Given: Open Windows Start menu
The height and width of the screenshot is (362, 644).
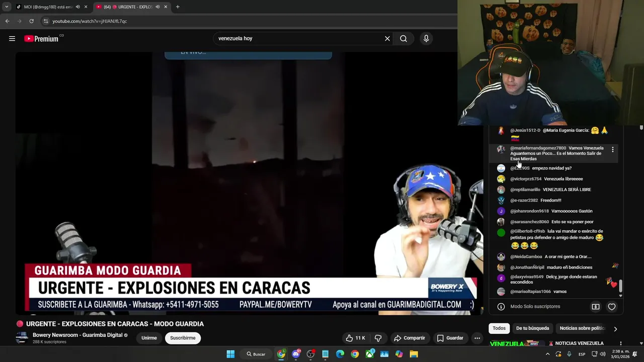Looking at the screenshot, I should (230, 354).
